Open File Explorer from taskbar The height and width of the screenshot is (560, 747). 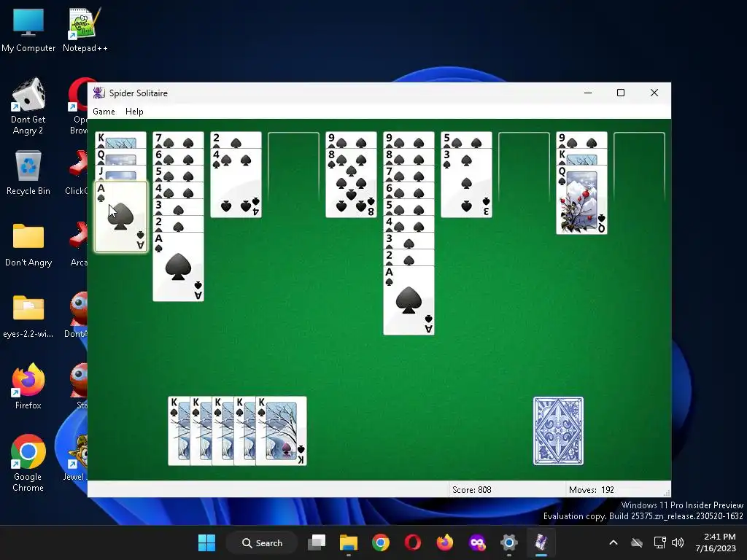coord(348,542)
